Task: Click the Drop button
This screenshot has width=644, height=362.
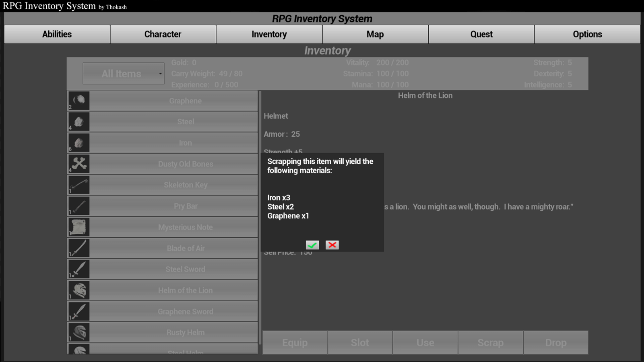Action: [x=556, y=342]
